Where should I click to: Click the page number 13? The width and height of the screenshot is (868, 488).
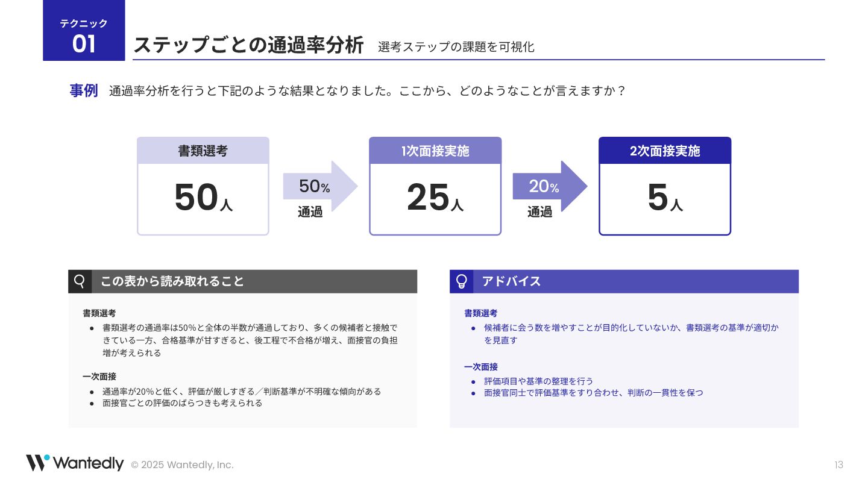[839, 465]
